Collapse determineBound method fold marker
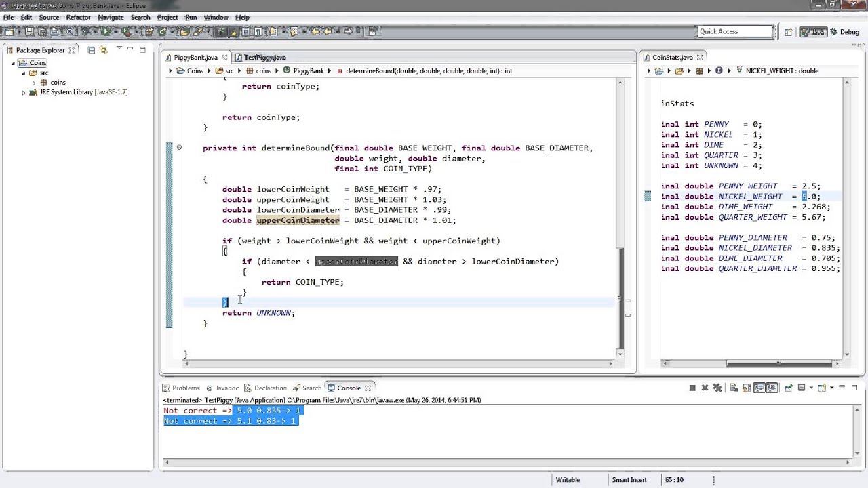The image size is (868, 488). pos(179,147)
